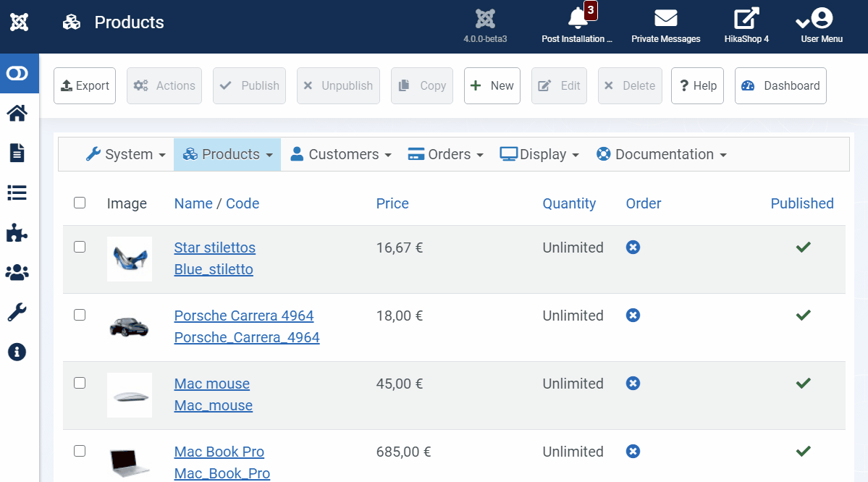Toggle the sidebar menu icon

17,73
